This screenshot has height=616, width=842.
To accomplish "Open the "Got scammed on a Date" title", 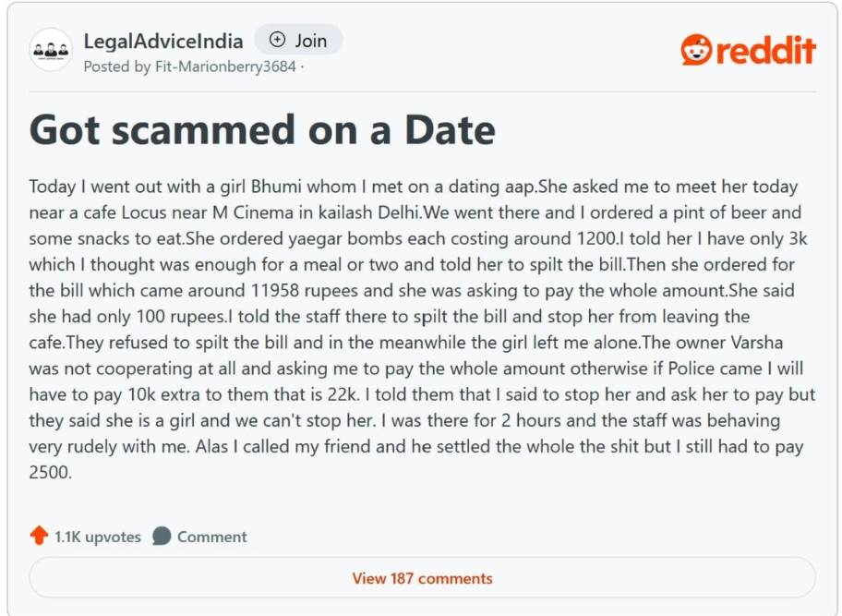I will tap(262, 129).
